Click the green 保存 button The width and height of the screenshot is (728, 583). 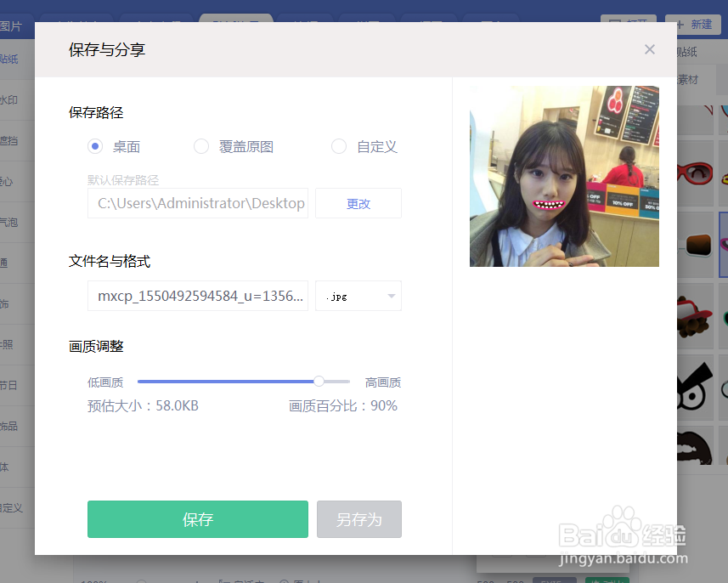click(197, 518)
